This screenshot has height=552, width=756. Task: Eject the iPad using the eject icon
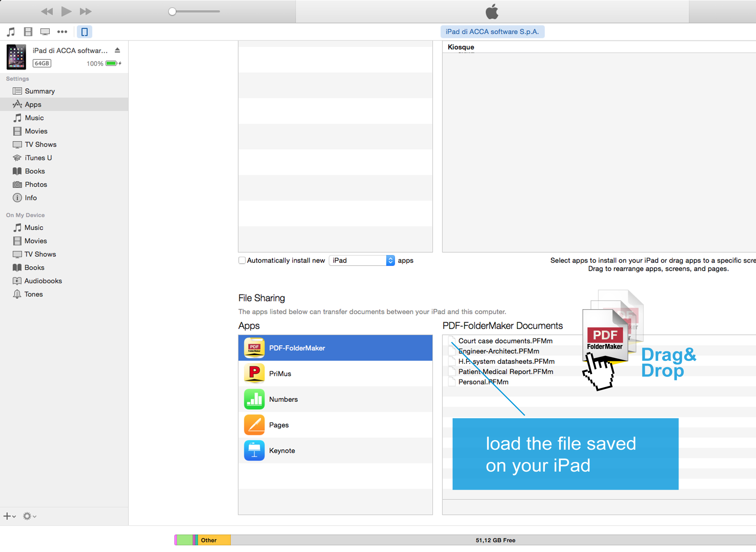click(x=117, y=50)
